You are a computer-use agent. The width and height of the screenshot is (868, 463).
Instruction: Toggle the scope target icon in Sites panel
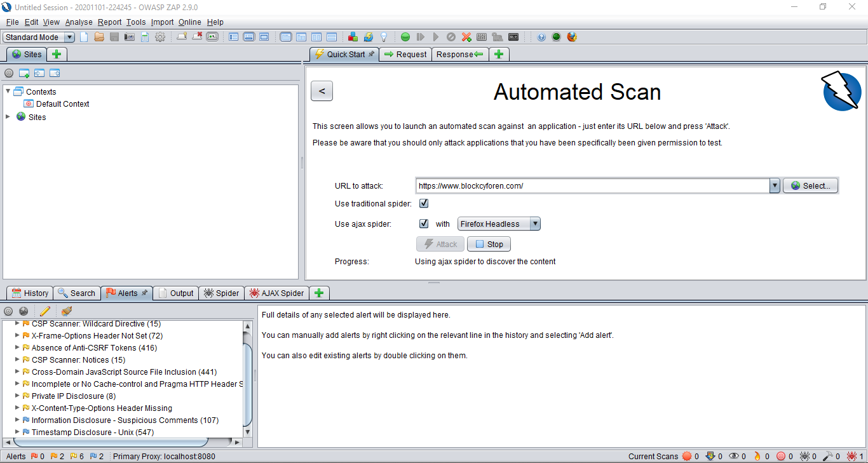tap(9, 73)
